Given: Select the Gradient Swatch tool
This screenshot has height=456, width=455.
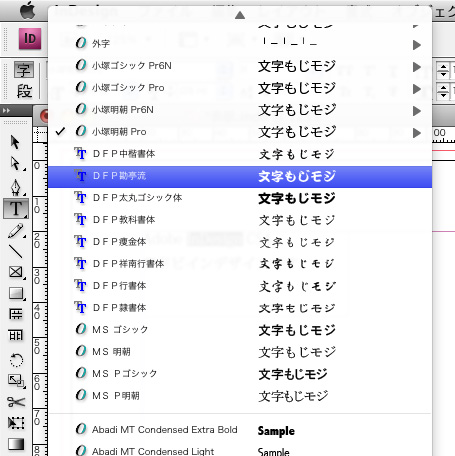Looking at the screenshot, I should [16, 444].
